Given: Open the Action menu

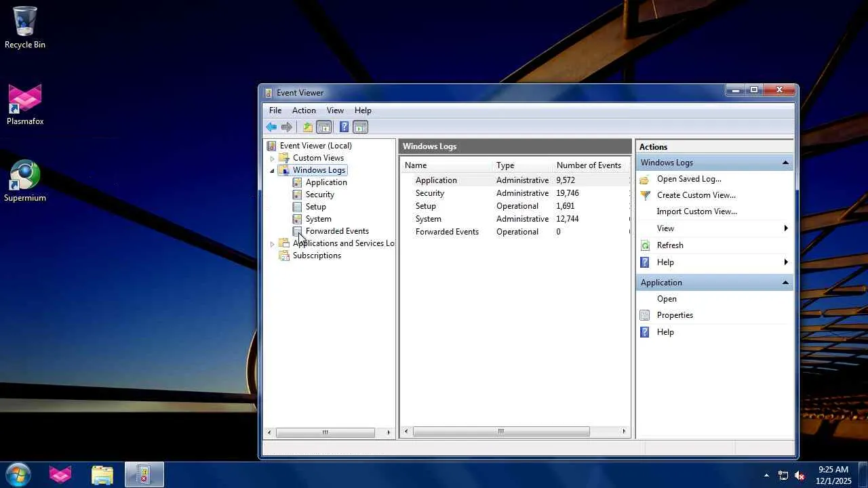Looking at the screenshot, I should [304, 110].
